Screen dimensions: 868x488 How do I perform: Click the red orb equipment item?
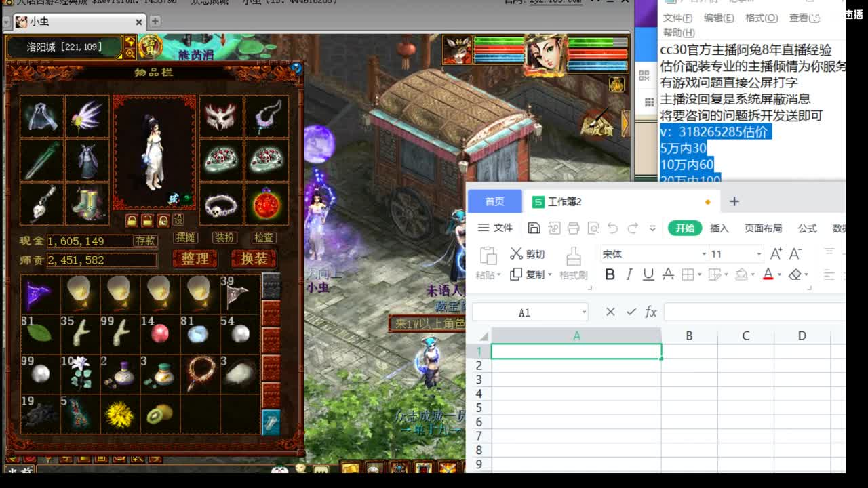tap(267, 204)
